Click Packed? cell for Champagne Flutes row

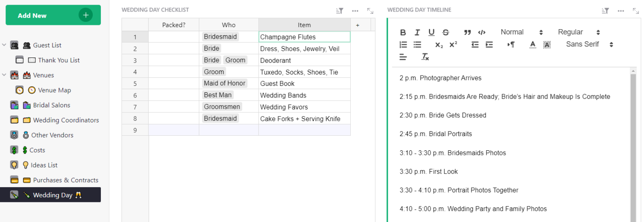[173, 37]
